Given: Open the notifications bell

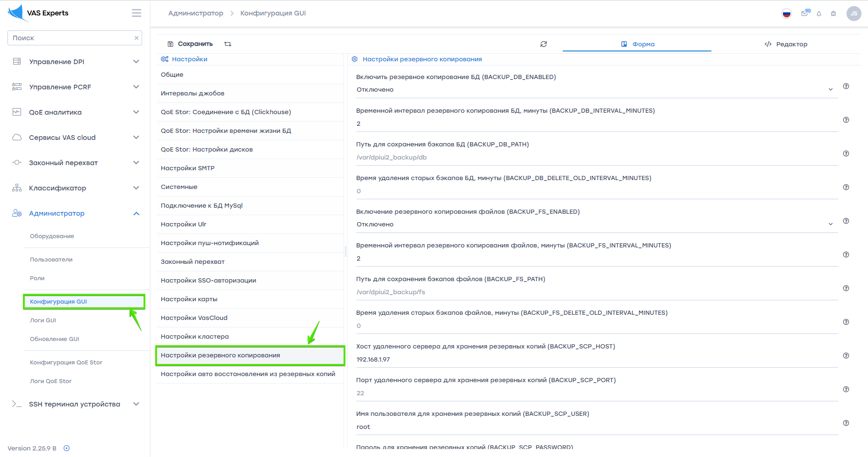Looking at the screenshot, I should 819,14.
